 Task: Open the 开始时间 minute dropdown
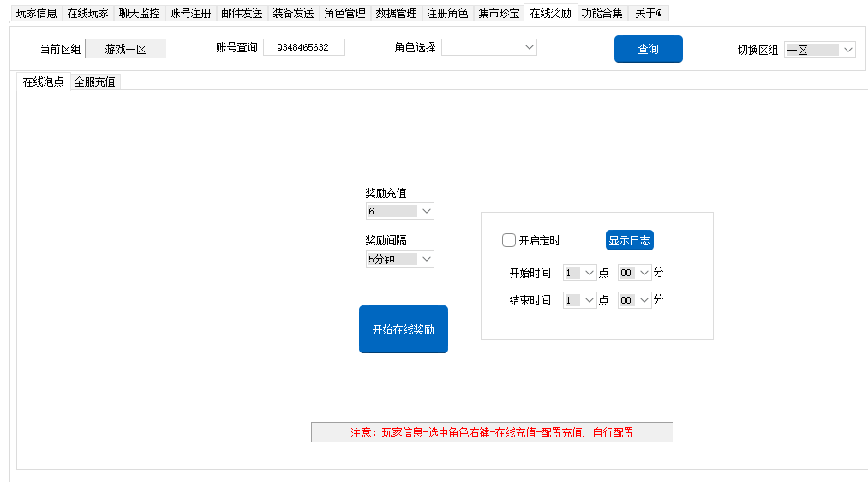tap(634, 273)
